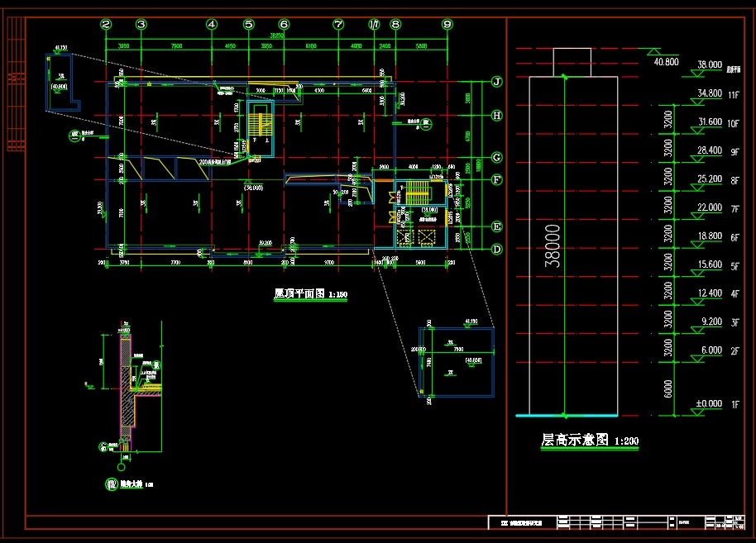Select the 22.000 7F elevation label
The height and width of the screenshot is (543, 756).
click(718, 207)
